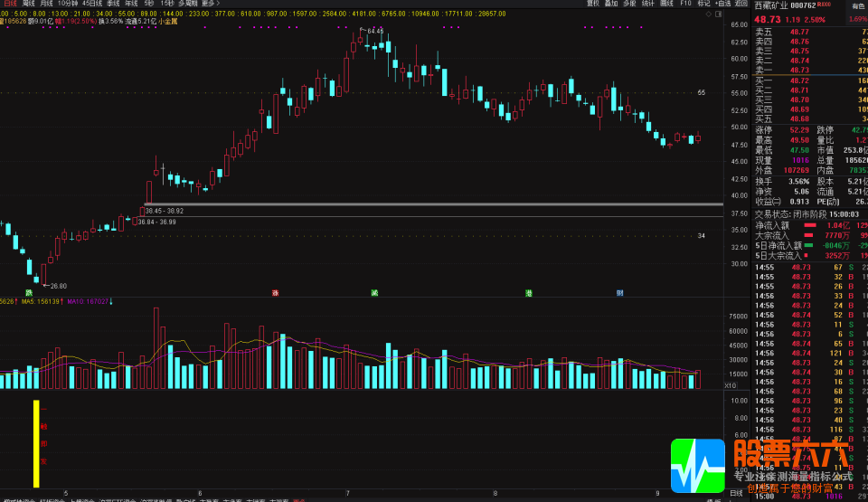Click the 西藏矿业 stock name

(770, 5)
